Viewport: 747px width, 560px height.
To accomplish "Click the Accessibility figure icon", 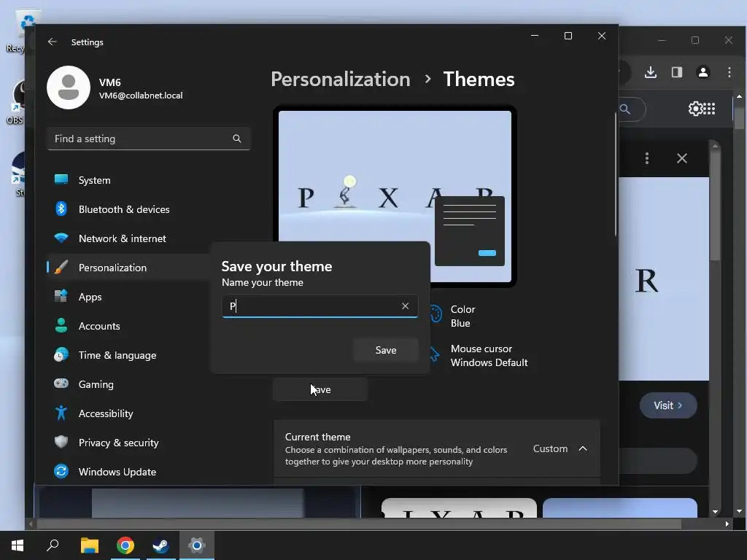I will [61, 413].
